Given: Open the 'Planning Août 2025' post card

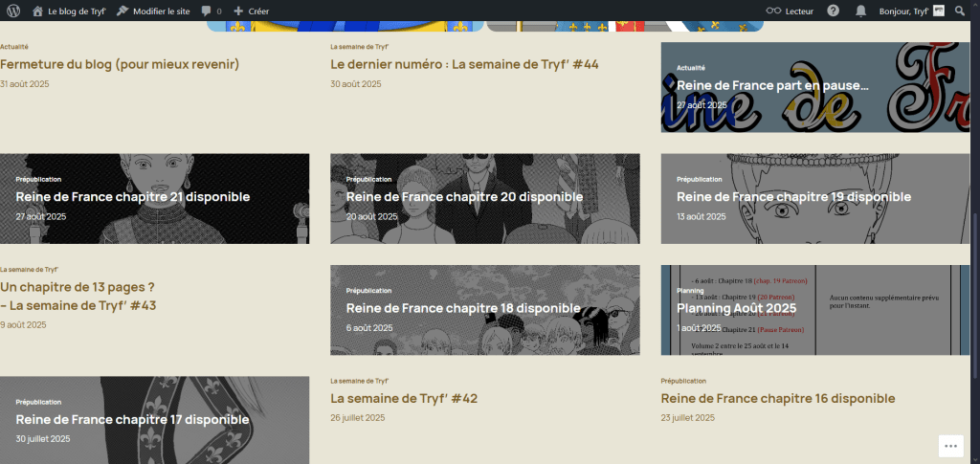Looking at the screenshot, I should point(736,309).
